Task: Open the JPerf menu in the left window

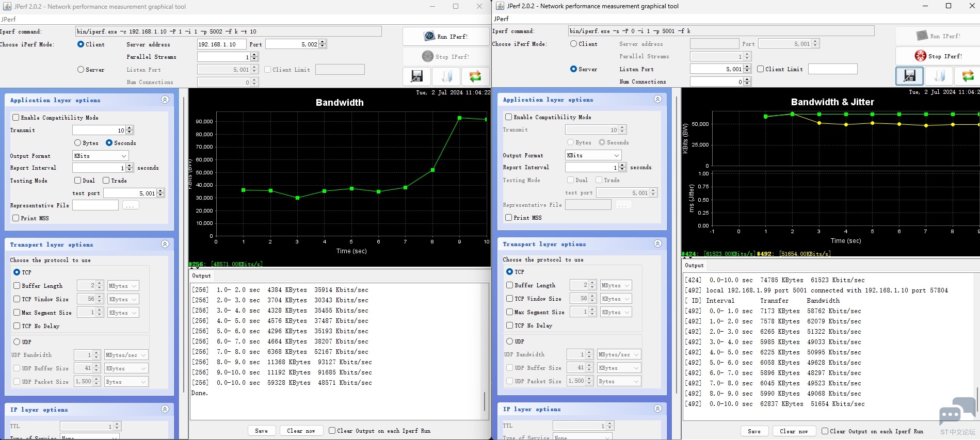Action: [8, 19]
